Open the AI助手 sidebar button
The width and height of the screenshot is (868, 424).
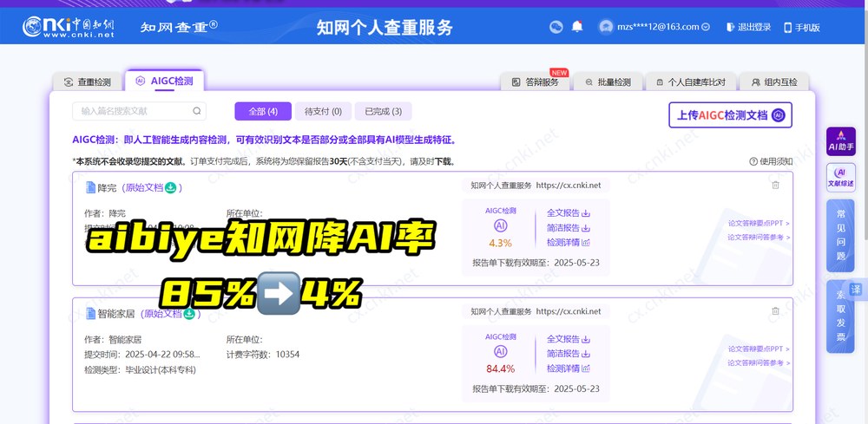click(841, 141)
